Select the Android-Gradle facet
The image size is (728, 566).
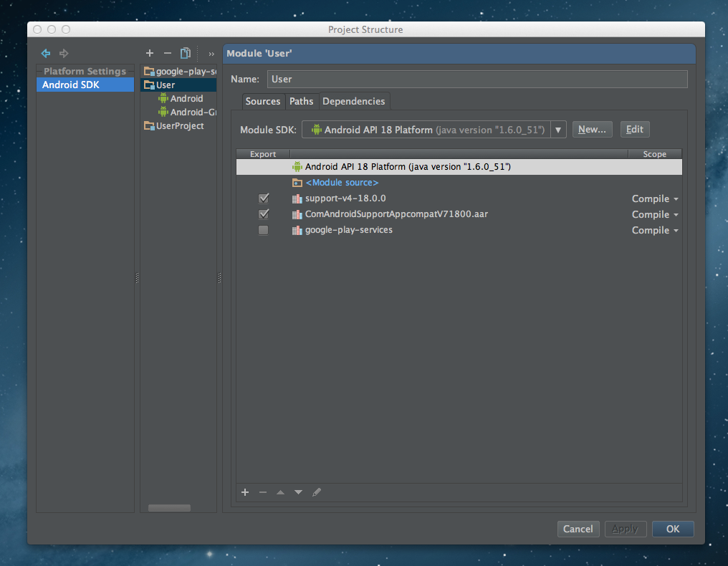coord(187,112)
